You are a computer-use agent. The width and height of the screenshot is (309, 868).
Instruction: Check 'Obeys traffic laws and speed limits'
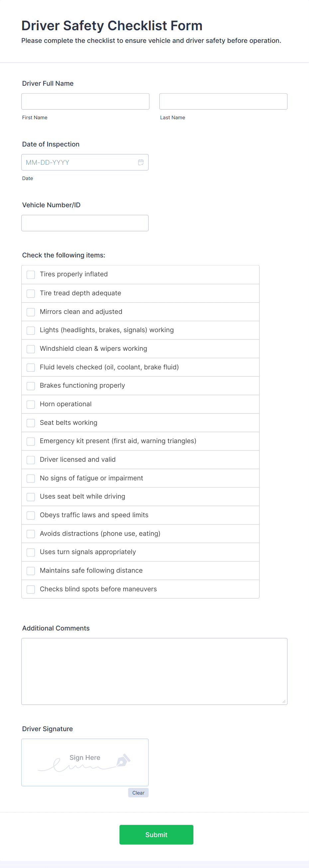coord(30,515)
